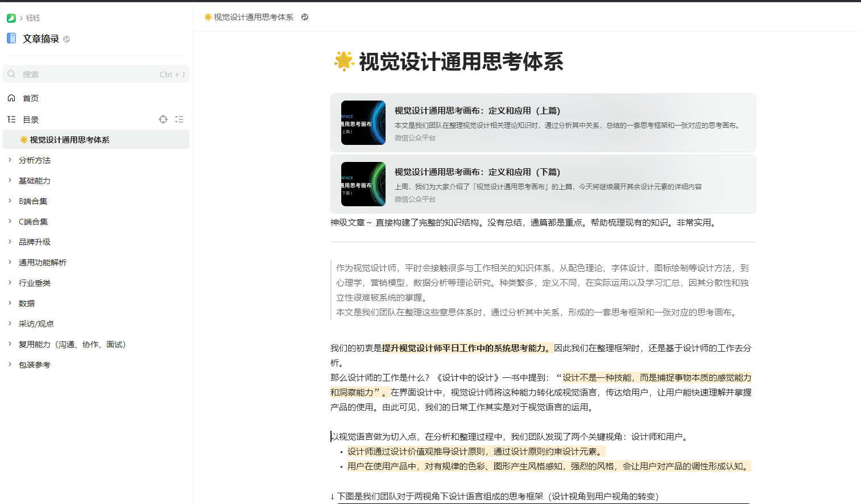Open the 下篇 article link card
This screenshot has height=504, width=861.
pyautogui.click(x=543, y=184)
